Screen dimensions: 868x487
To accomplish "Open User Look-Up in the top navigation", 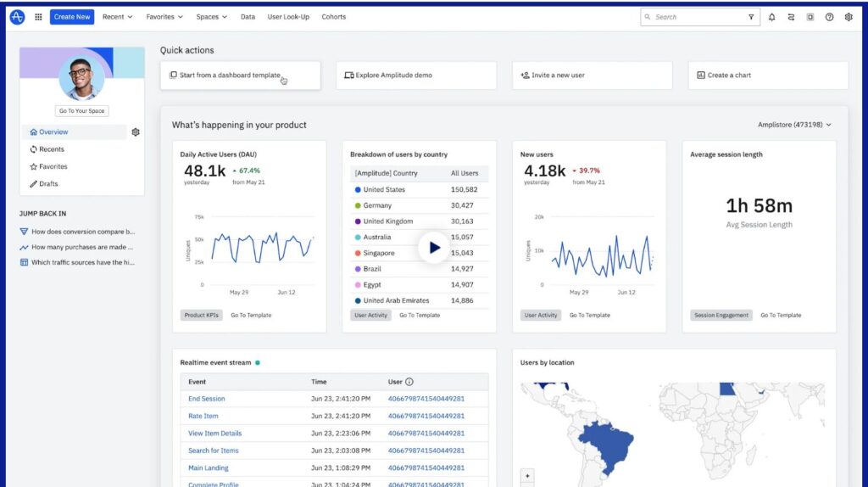I will pos(288,17).
